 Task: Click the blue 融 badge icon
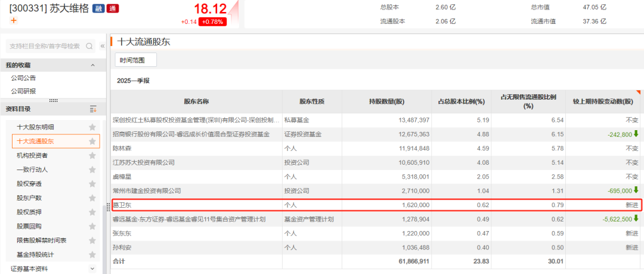click(x=98, y=9)
